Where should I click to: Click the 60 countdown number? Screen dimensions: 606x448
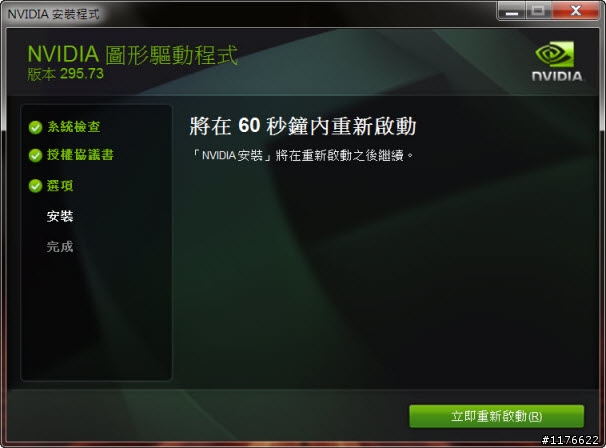[x=249, y=126]
